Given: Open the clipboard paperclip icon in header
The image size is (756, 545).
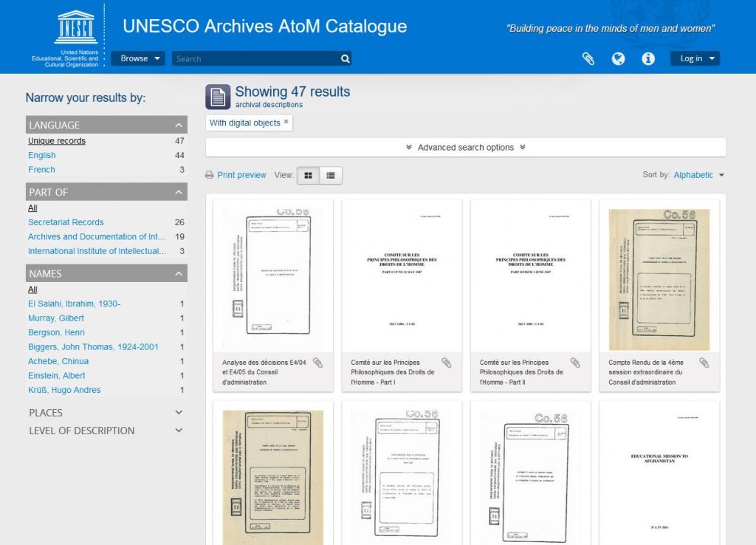Looking at the screenshot, I should click(588, 59).
